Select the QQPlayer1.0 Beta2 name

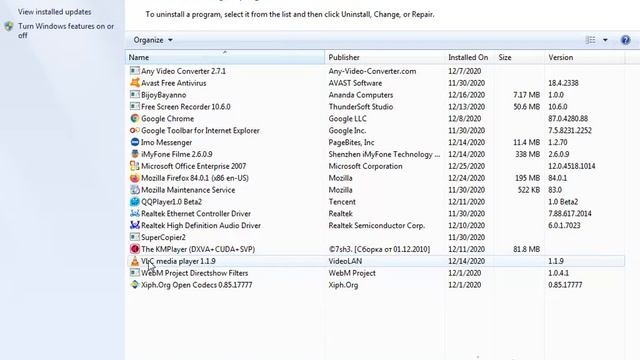(x=171, y=202)
